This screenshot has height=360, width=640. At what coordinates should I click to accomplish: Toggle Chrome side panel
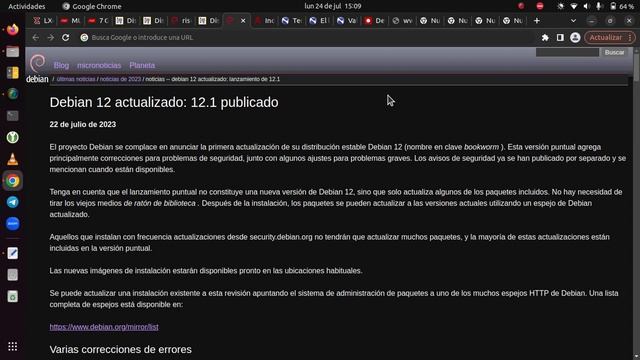coord(560,38)
